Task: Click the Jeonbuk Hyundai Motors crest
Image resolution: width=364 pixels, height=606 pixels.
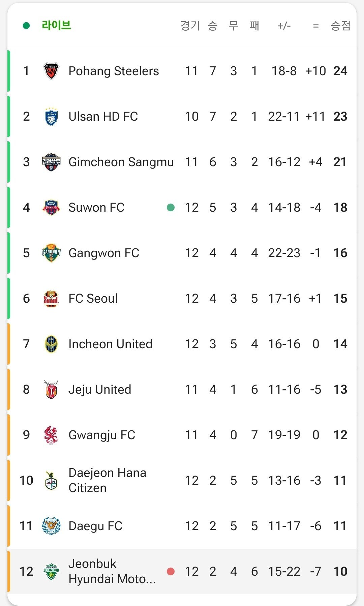Action: pyautogui.click(x=51, y=572)
